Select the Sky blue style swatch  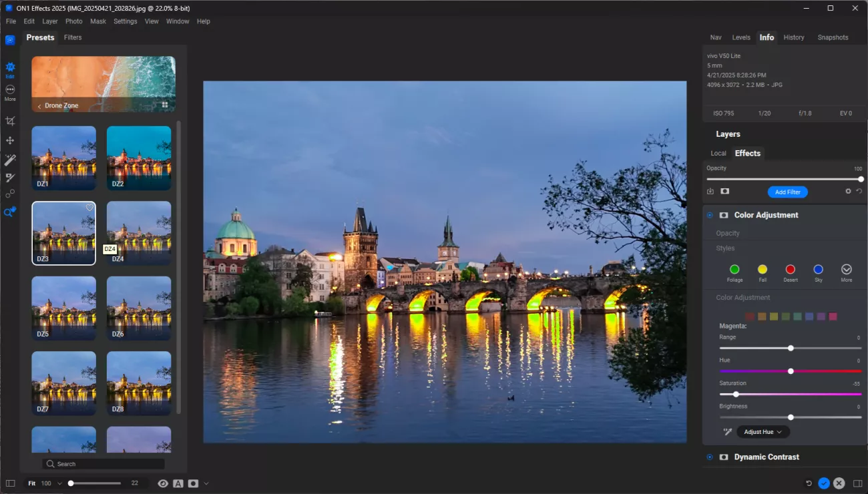pos(818,269)
